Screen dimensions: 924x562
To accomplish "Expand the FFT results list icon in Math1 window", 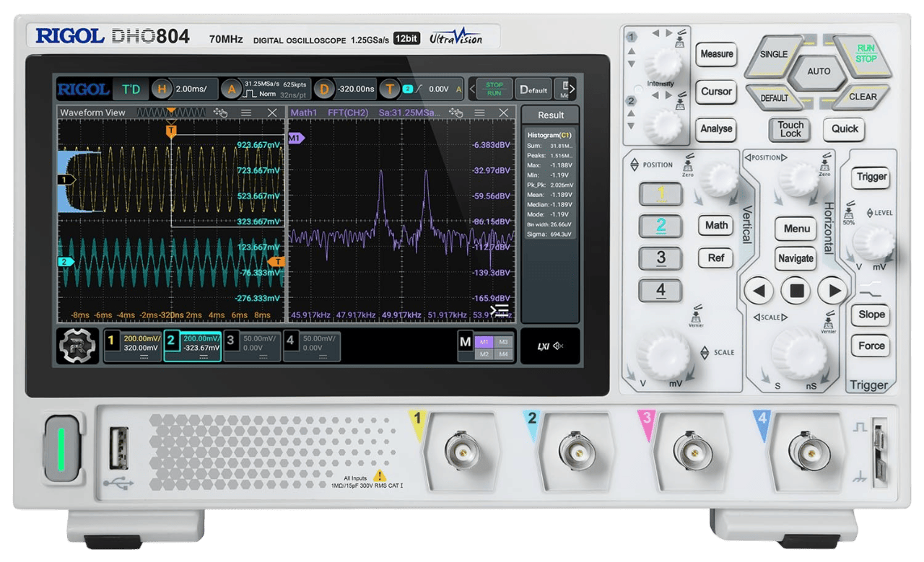I will click(500, 311).
